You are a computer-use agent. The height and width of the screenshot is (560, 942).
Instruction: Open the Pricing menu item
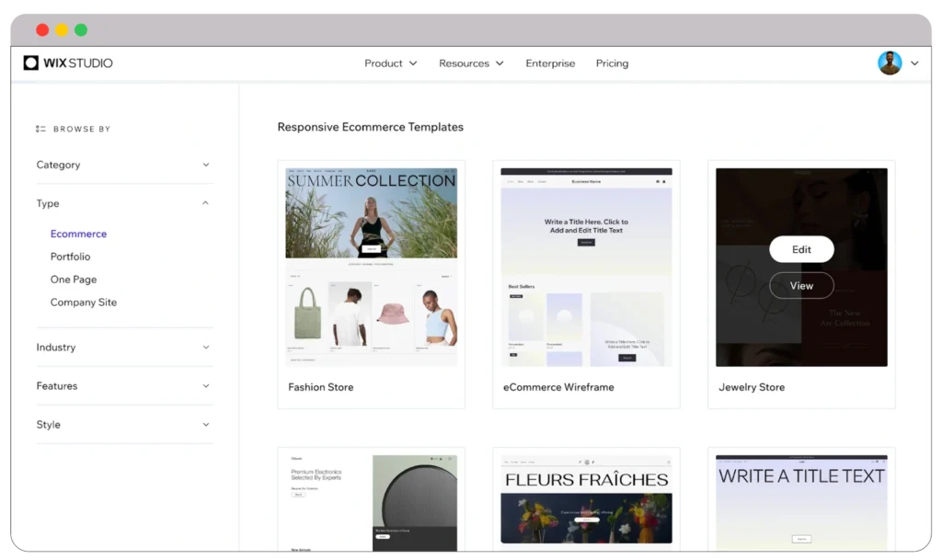click(x=612, y=63)
